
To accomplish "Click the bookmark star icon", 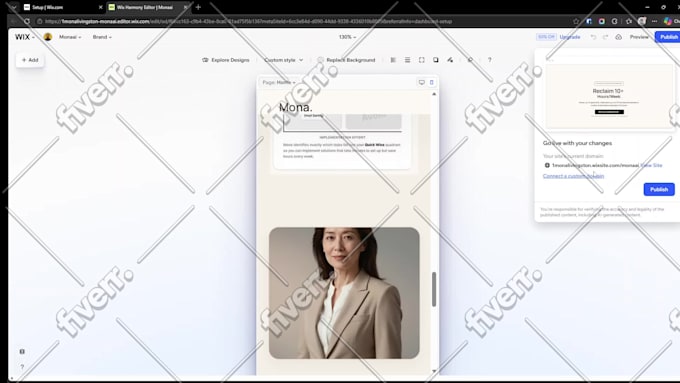I will (x=576, y=21).
